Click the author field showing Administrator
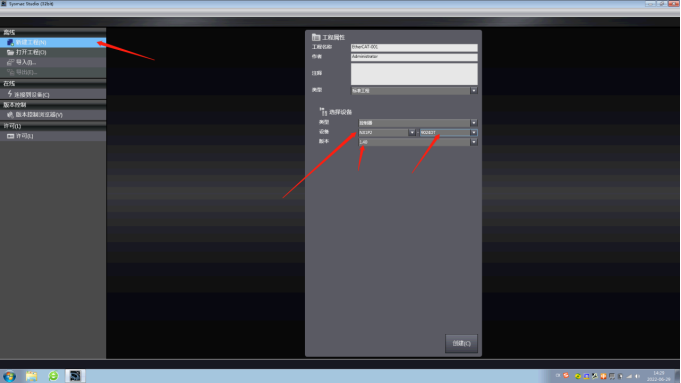 [414, 57]
